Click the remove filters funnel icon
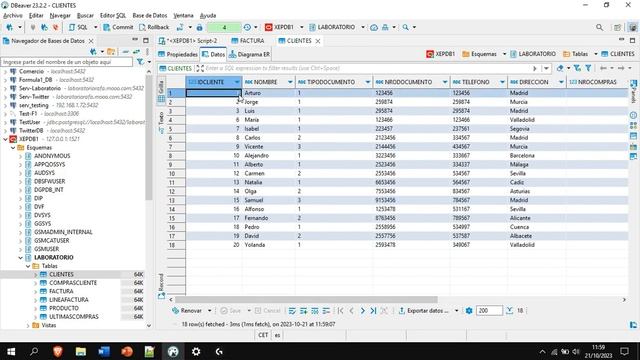 577,68
